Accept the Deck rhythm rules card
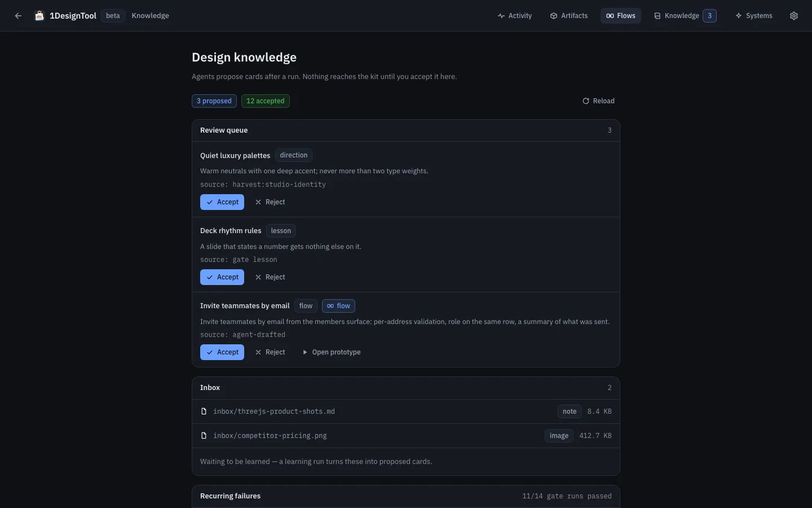812x508 pixels. tap(222, 277)
